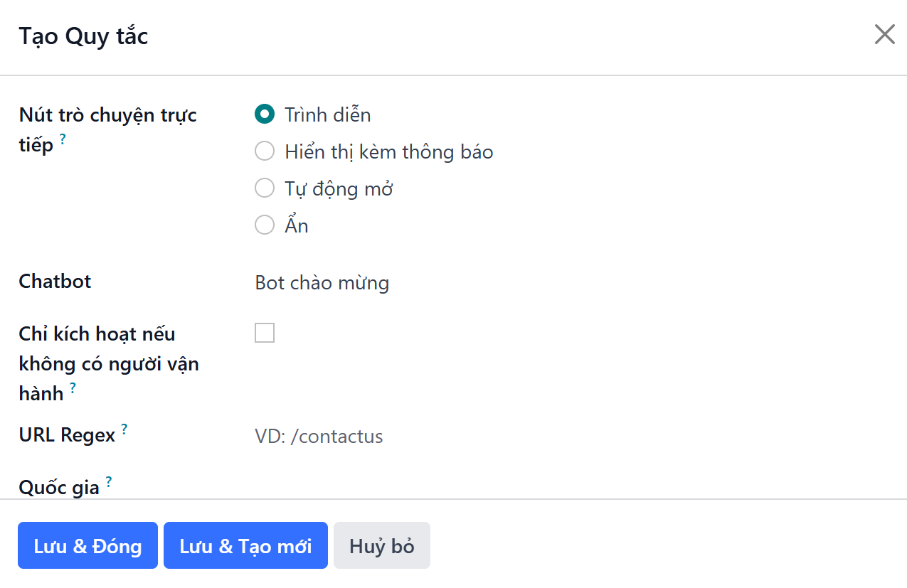Click the Trình diễn label text

point(328,114)
